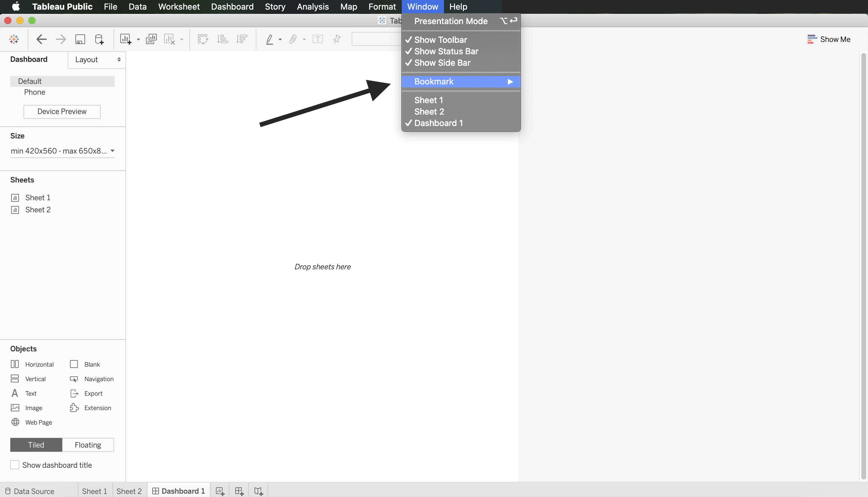Switch to Sheet 2 tab at bottom
868x497 pixels.
point(129,491)
